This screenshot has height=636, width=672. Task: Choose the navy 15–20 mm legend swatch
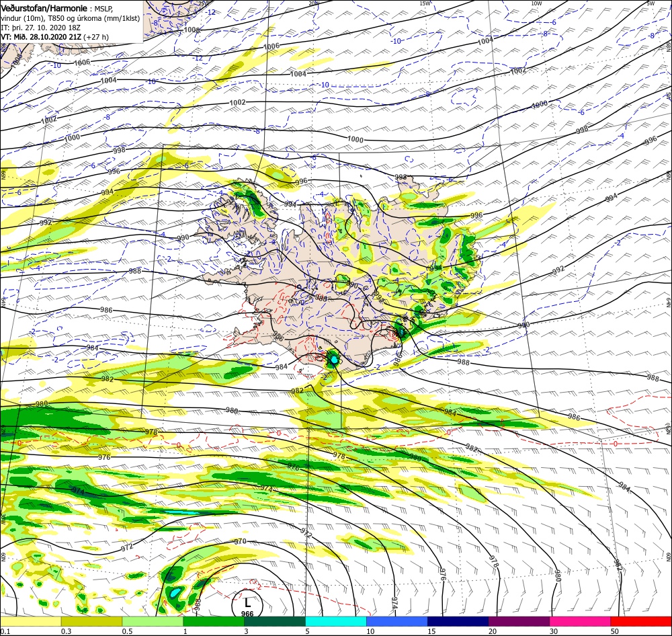pos(458,621)
